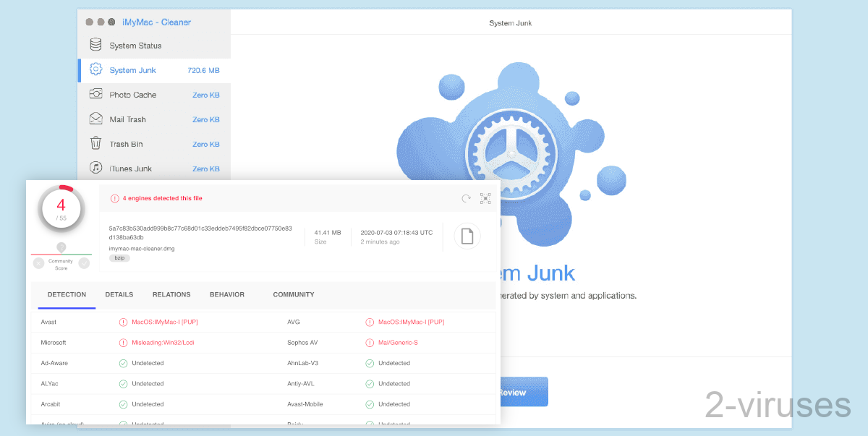Screen dimensions: 868x436
Task: Select the System Junk gear icon
Action: point(95,69)
